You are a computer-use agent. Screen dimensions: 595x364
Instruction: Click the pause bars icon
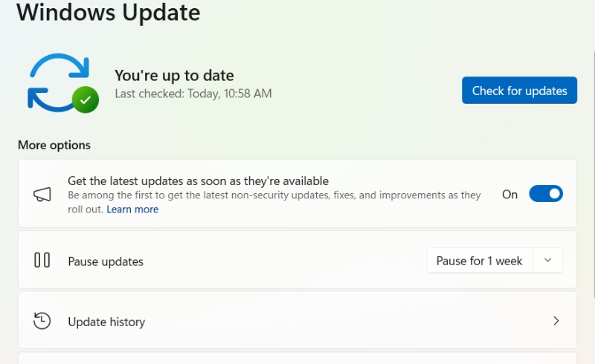click(42, 261)
